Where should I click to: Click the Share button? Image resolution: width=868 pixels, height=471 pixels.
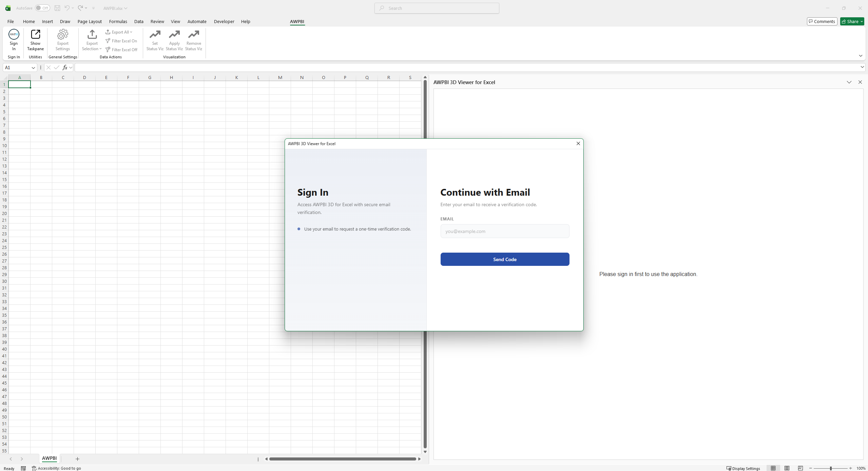click(852, 21)
